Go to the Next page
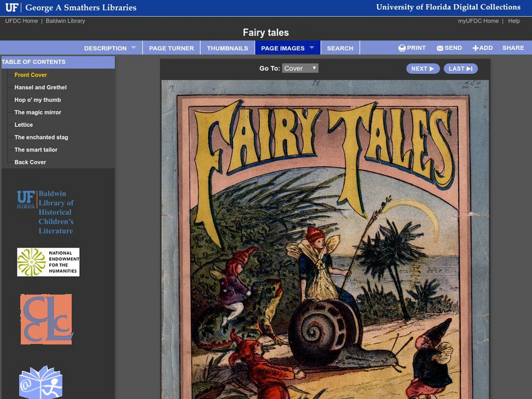The height and width of the screenshot is (399, 532). click(422, 68)
